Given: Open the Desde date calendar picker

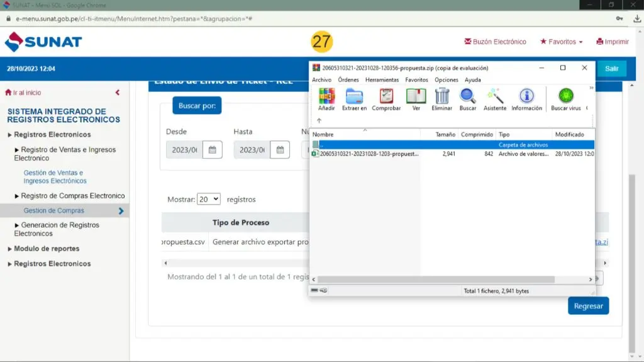Looking at the screenshot, I should point(213,150).
